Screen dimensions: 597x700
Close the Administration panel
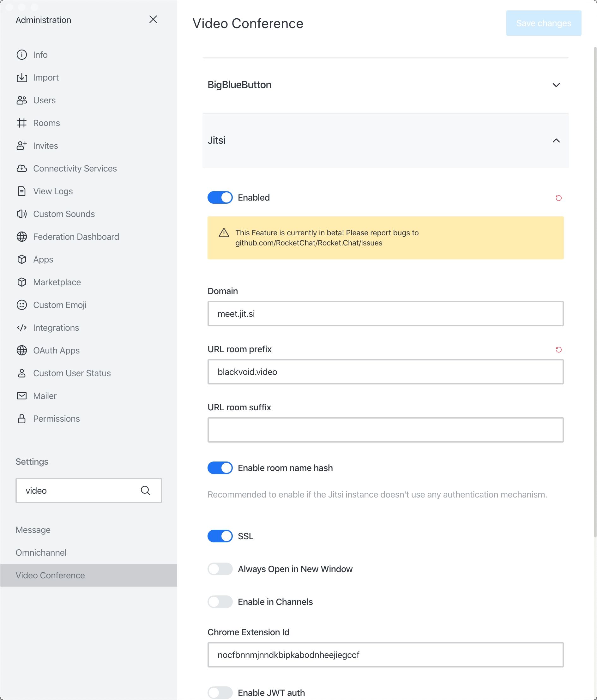tap(153, 19)
